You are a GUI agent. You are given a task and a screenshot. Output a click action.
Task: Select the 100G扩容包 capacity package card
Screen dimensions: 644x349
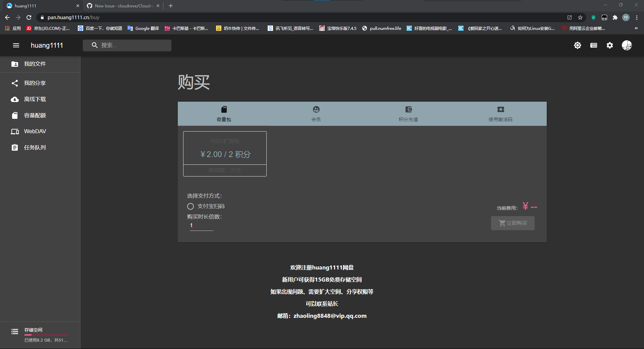(x=224, y=154)
